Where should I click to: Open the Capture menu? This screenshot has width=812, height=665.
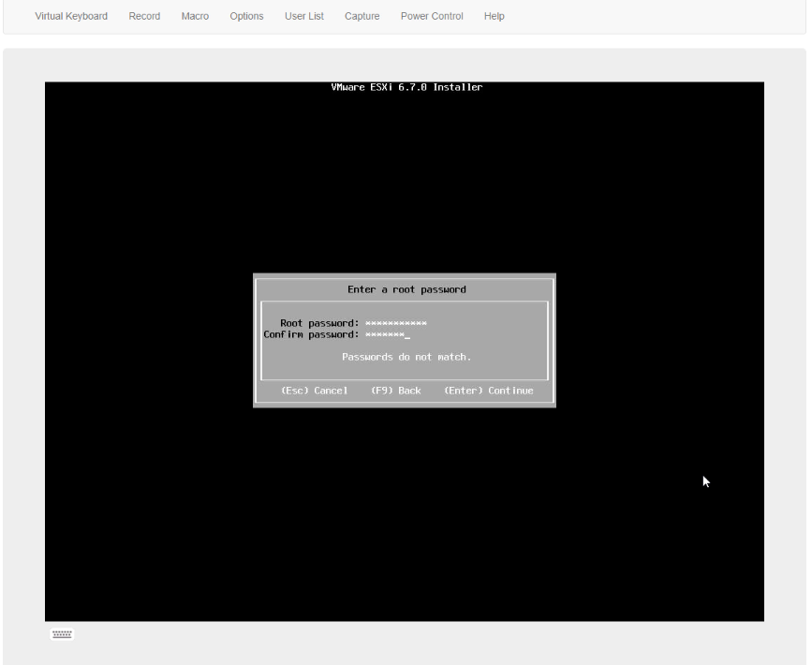coord(362,16)
